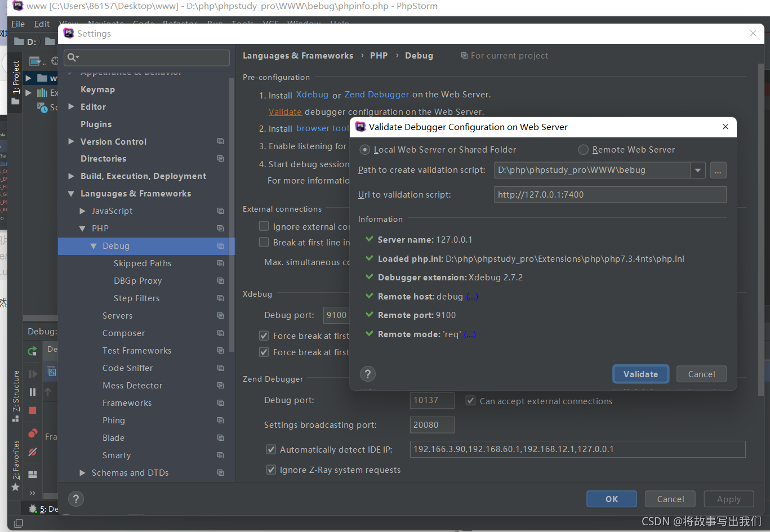The width and height of the screenshot is (770, 532).
Task: Uncheck the first Force break at first checkbox
Action: pyautogui.click(x=264, y=336)
